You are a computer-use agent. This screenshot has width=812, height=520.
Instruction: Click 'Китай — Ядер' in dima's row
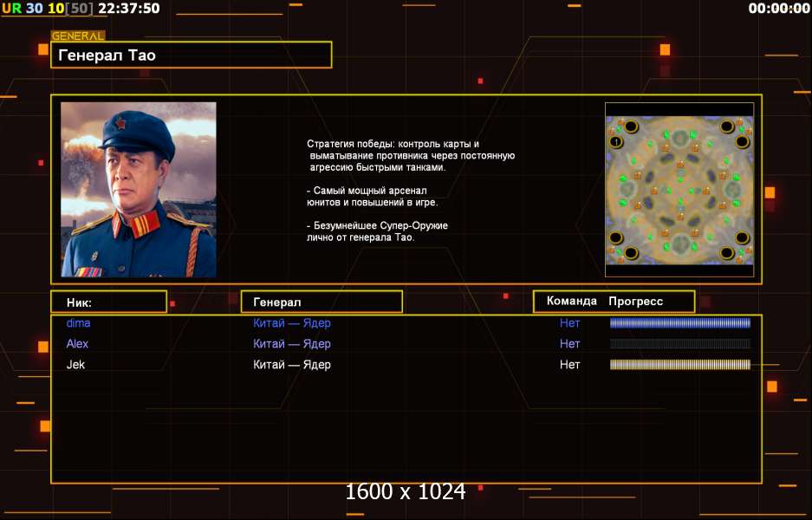pyautogui.click(x=292, y=323)
